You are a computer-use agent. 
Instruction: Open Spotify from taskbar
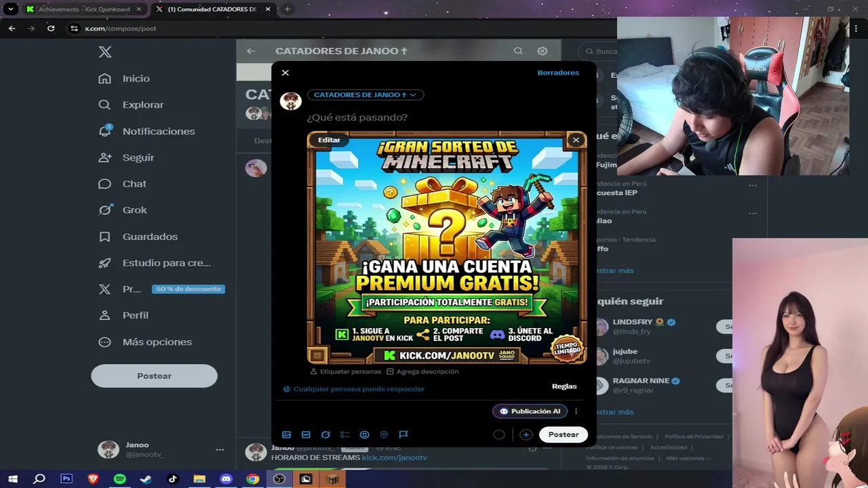pos(119,479)
